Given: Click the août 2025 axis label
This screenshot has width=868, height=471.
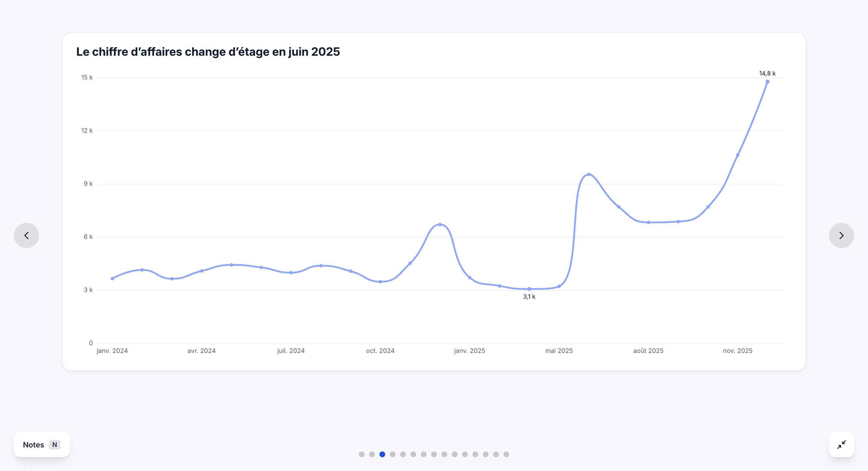Looking at the screenshot, I should pos(648,351).
